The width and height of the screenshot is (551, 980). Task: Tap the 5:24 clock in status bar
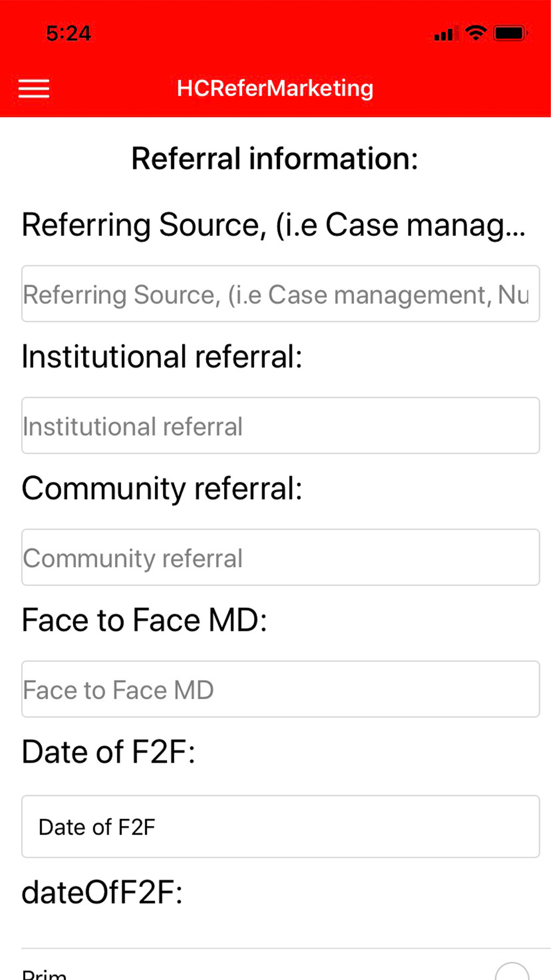[68, 34]
